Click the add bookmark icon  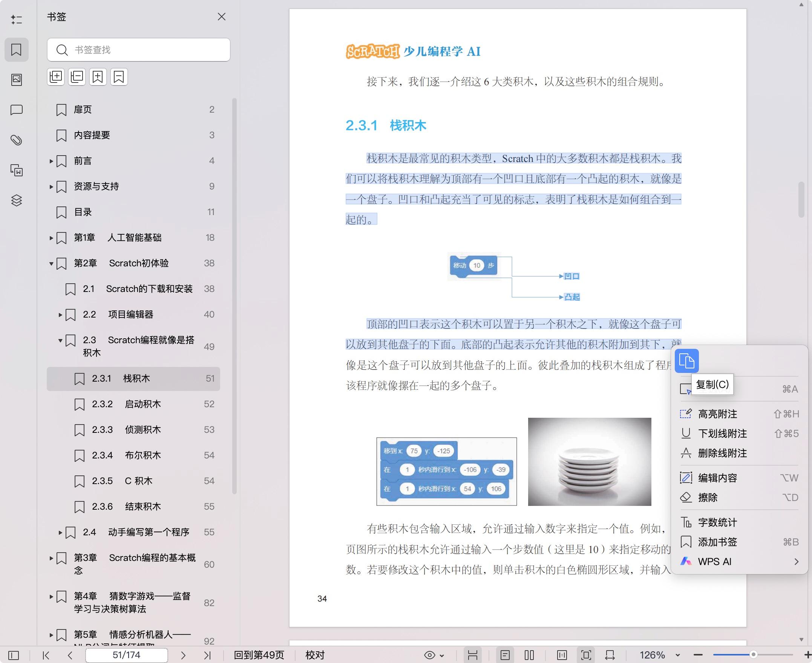tap(98, 77)
